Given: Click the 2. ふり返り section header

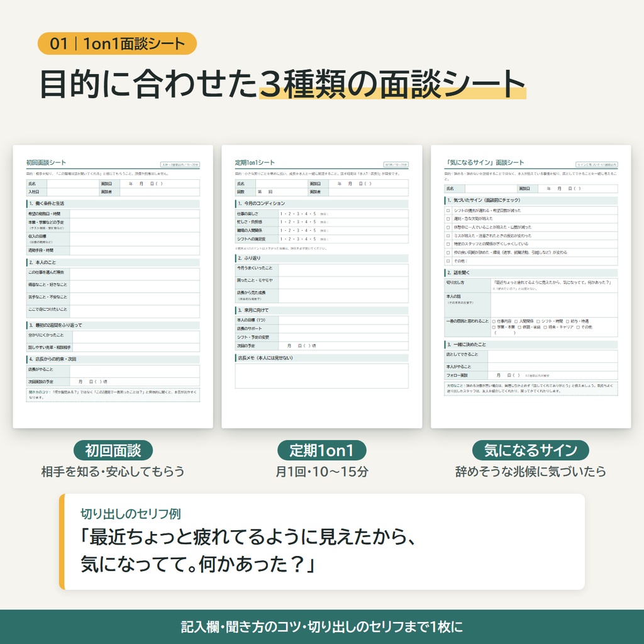Looking at the screenshot, I should click(x=321, y=258).
